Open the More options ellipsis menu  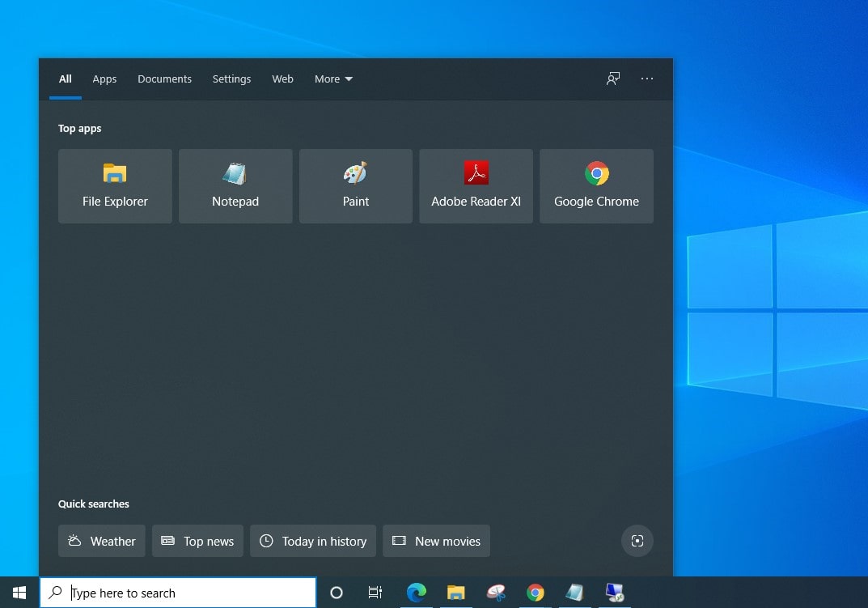coord(647,79)
